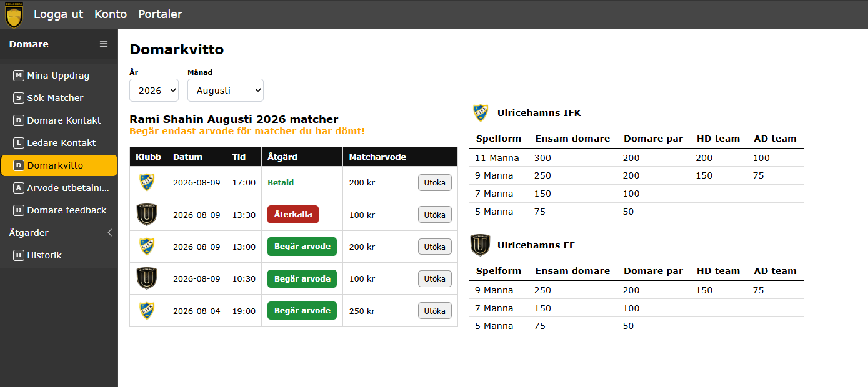Image resolution: width=868 pixels, height=387 pixels.
Task: Click Utöka for the 10:30 match
Action: [x=434, y=279]
